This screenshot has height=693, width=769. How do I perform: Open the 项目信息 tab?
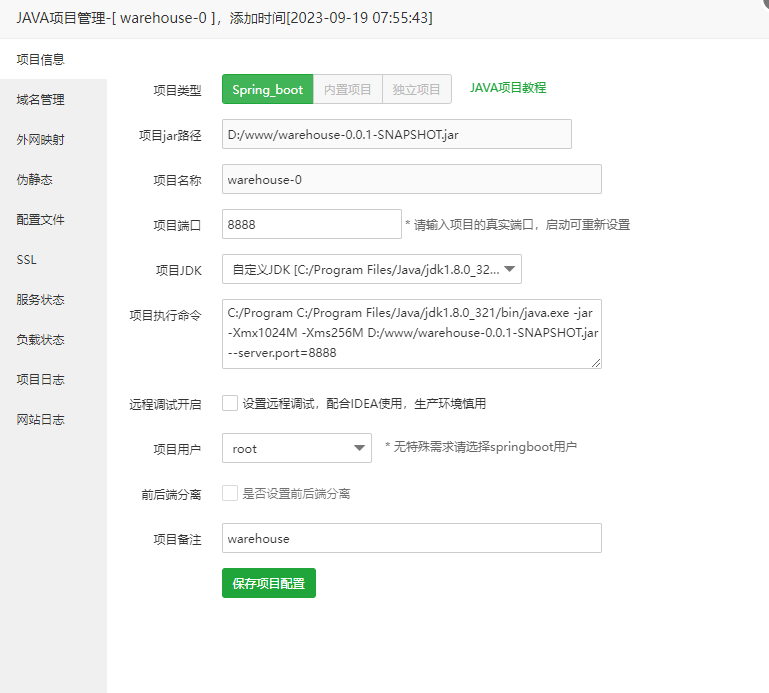(53, 59)
